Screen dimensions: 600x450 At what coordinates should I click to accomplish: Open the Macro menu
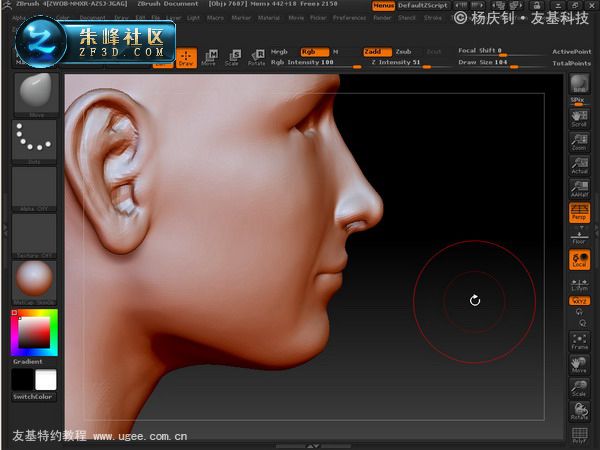point(215,18)
